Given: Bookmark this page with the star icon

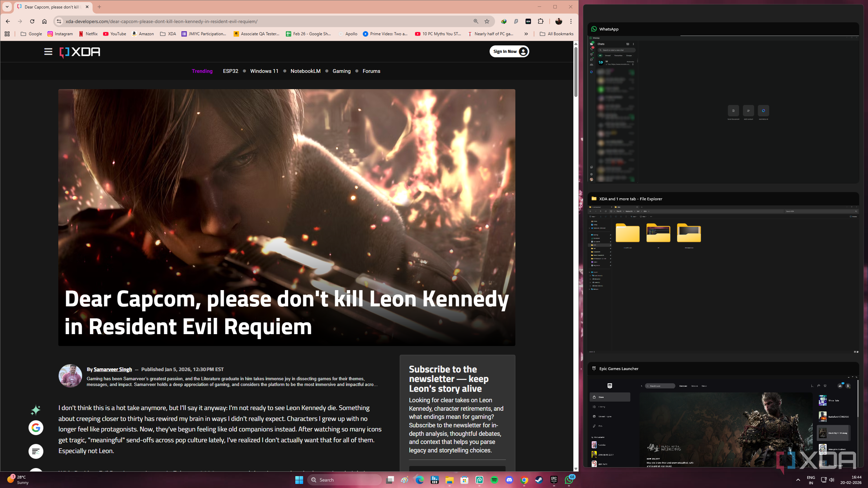Looking at the screenshot, I should click(487, 21).
